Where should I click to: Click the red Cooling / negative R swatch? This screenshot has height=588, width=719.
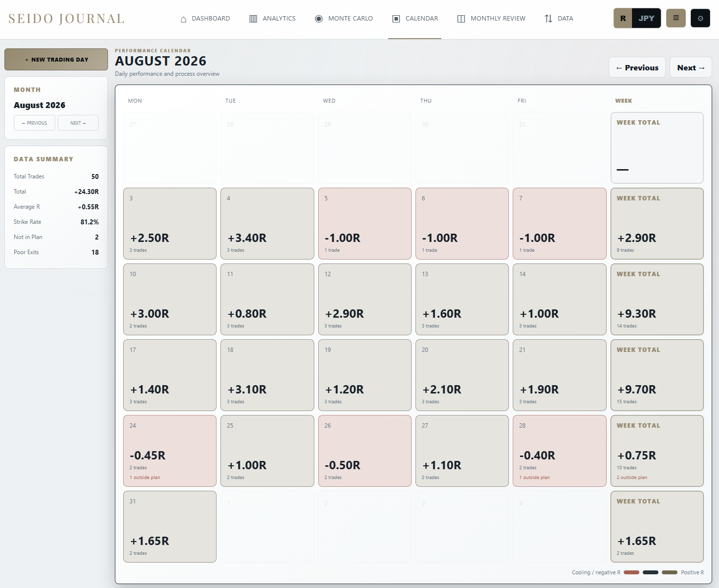point(632,572)
